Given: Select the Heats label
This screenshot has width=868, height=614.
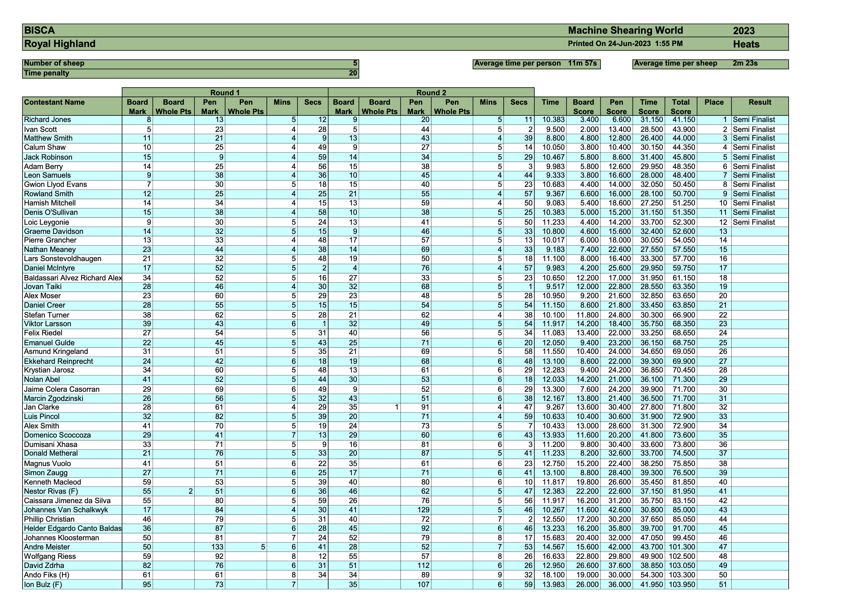Looking at the screenshot, I should [x=747, y=44].
